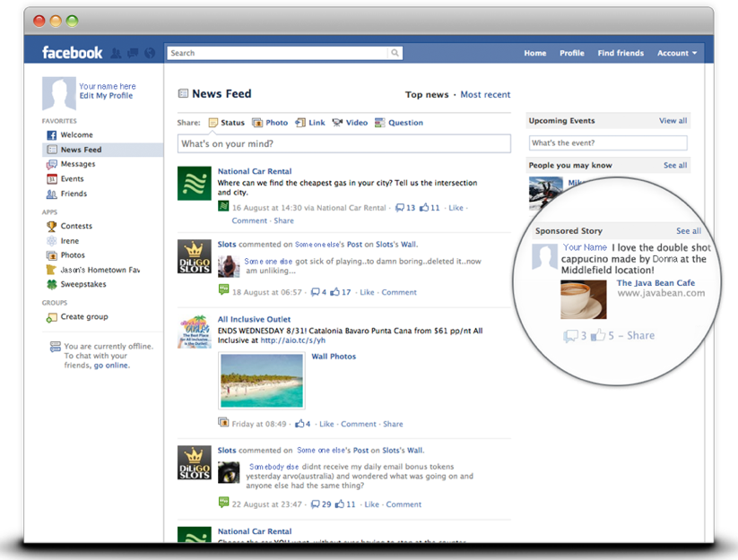Open the coffee cup sponsored image
Viewport: 738px width, 560px height.
[584, 299]
